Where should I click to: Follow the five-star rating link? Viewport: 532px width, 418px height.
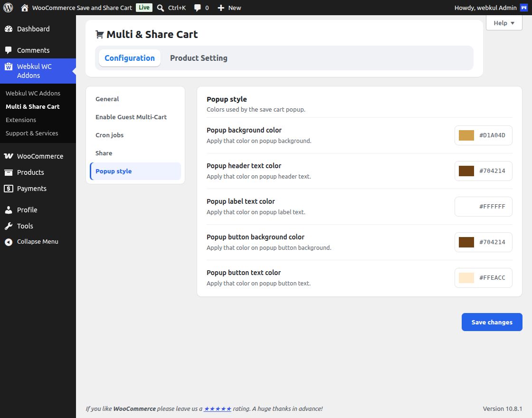(x=218, y=409)
